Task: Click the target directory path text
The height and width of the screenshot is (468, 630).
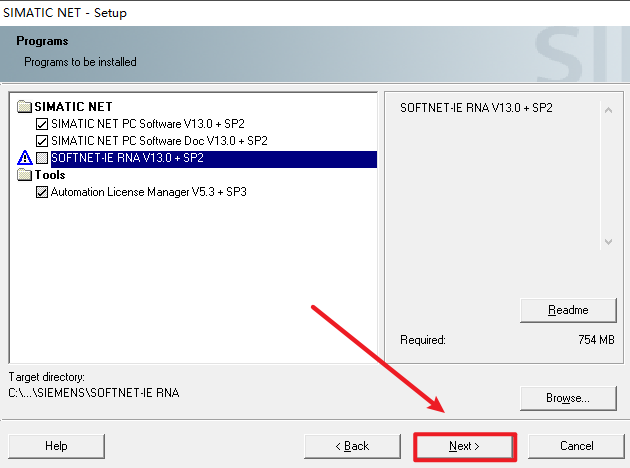Action: click(x=94, y=392)
